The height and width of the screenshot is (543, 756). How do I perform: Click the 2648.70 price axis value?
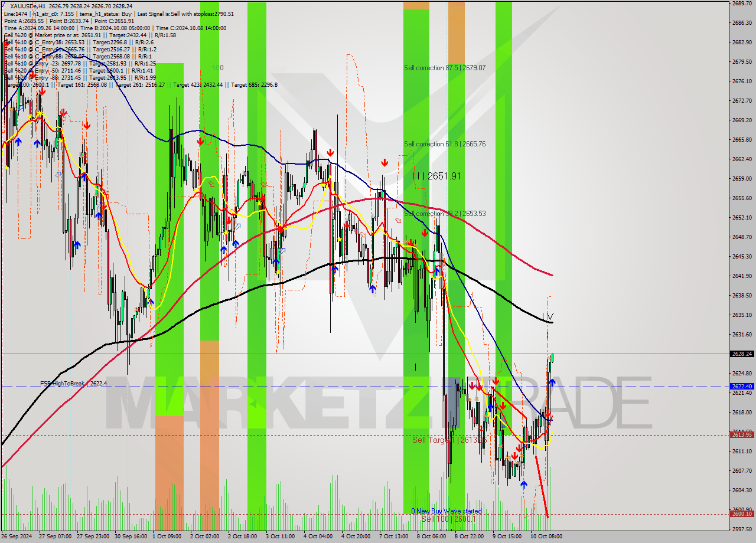tap(742, 237)
